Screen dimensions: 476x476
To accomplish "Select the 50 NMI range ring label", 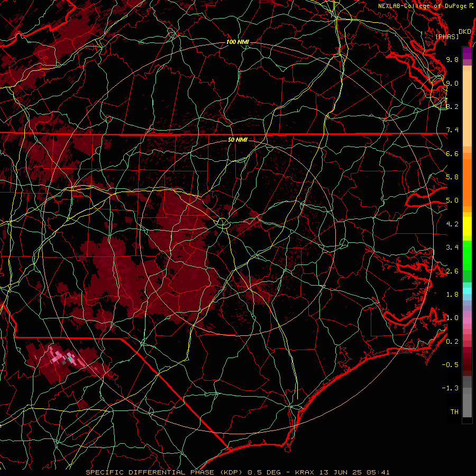I will tap(237, 140).
